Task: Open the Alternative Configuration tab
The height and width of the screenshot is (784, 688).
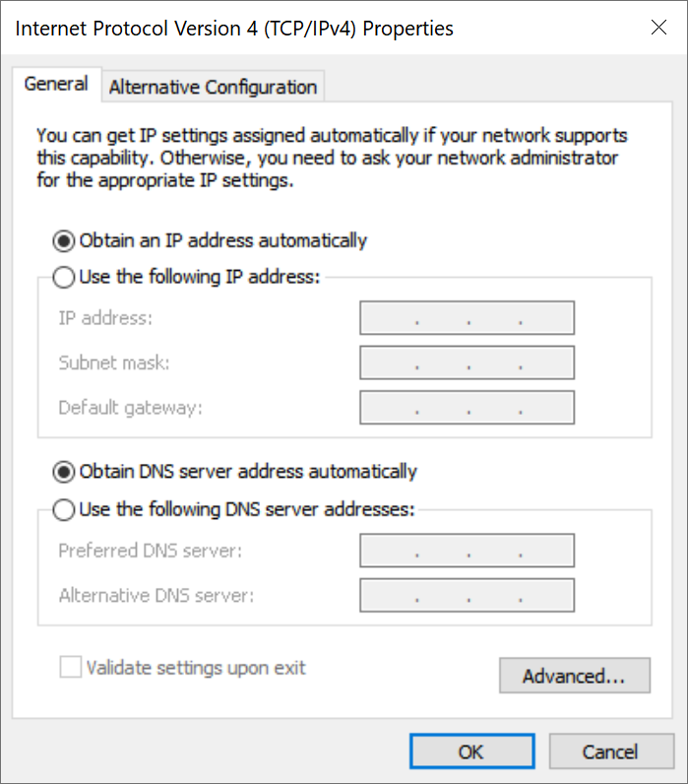Action: (213, 87)
